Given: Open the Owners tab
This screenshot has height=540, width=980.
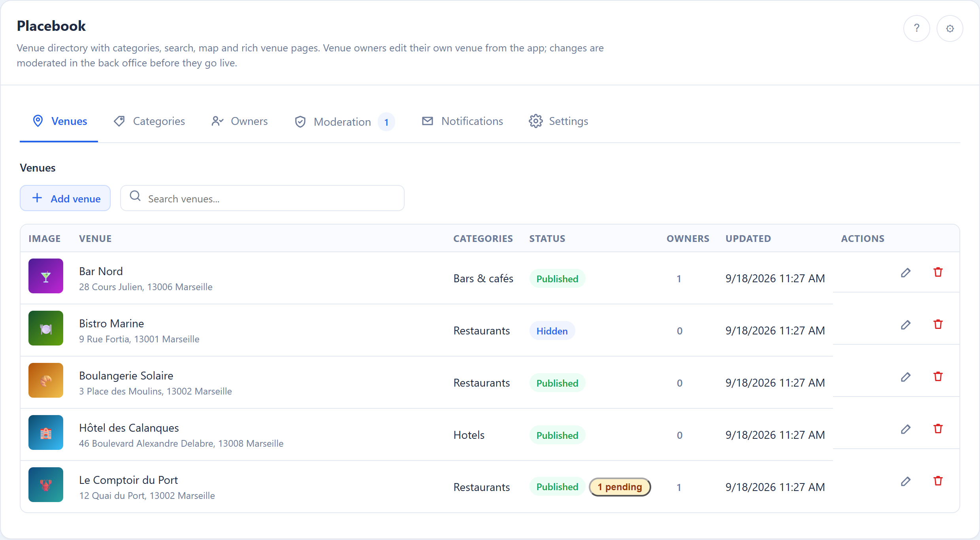Looking at the screenshot, I should 239,121.
